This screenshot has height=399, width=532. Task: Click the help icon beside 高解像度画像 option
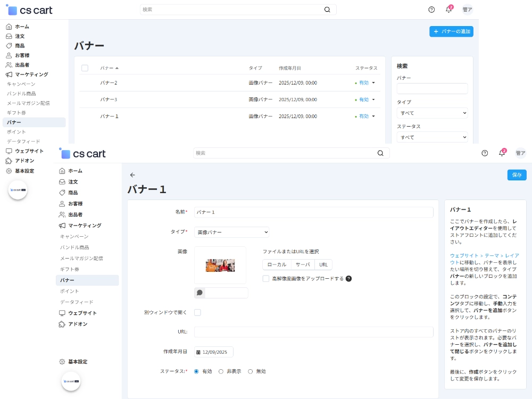[x=348, y=278]
